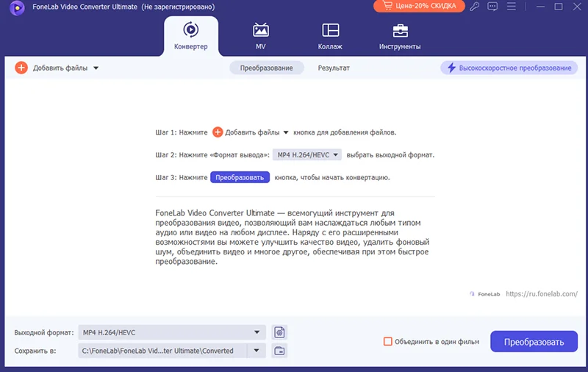Select the Преобразование sub-tab

[267, 68]
